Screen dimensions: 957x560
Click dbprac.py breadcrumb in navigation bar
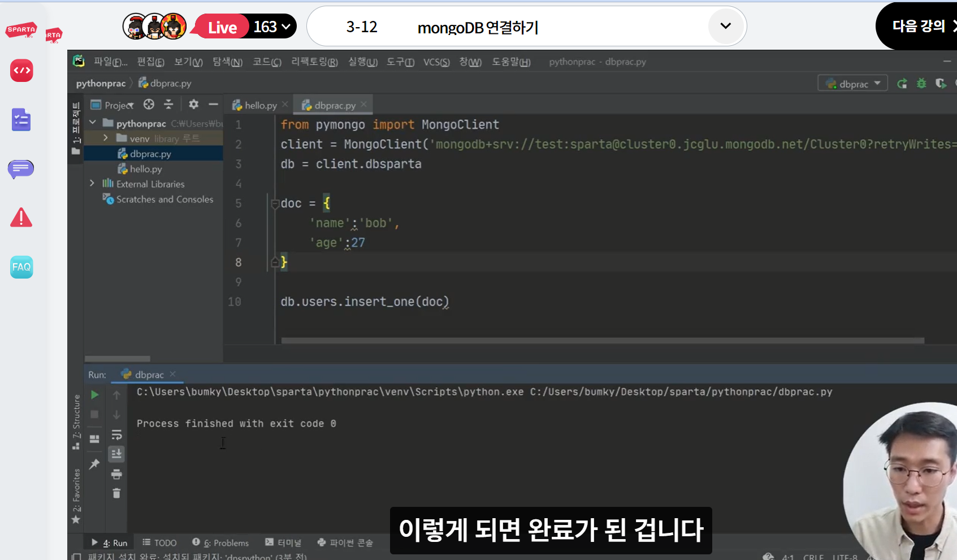coord(165,83)
